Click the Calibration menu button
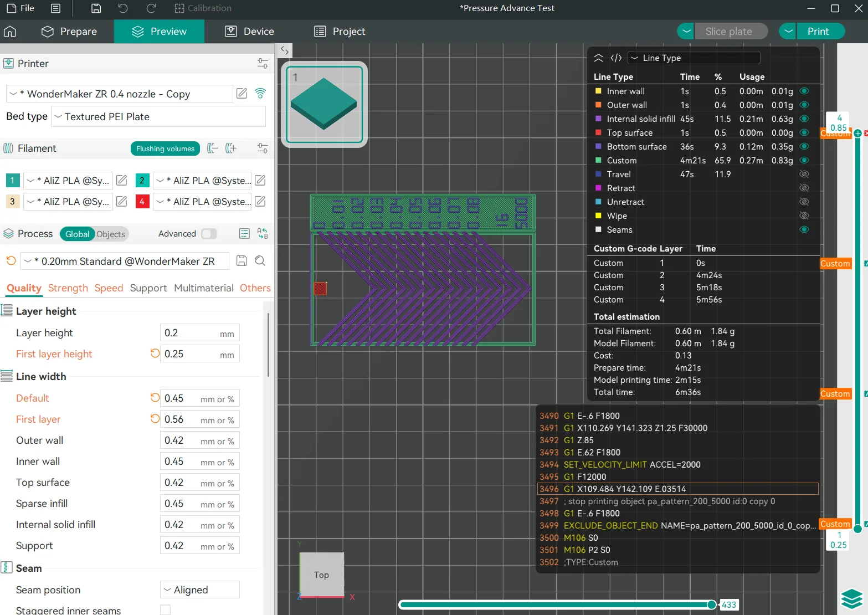868x615 pixels. coord(203,8)
